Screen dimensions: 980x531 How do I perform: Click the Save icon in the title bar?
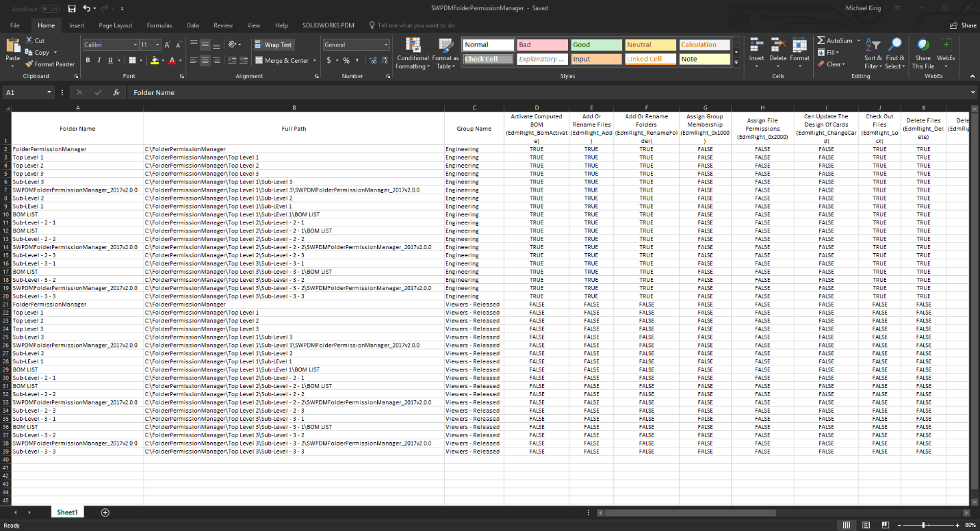point(73,8)
